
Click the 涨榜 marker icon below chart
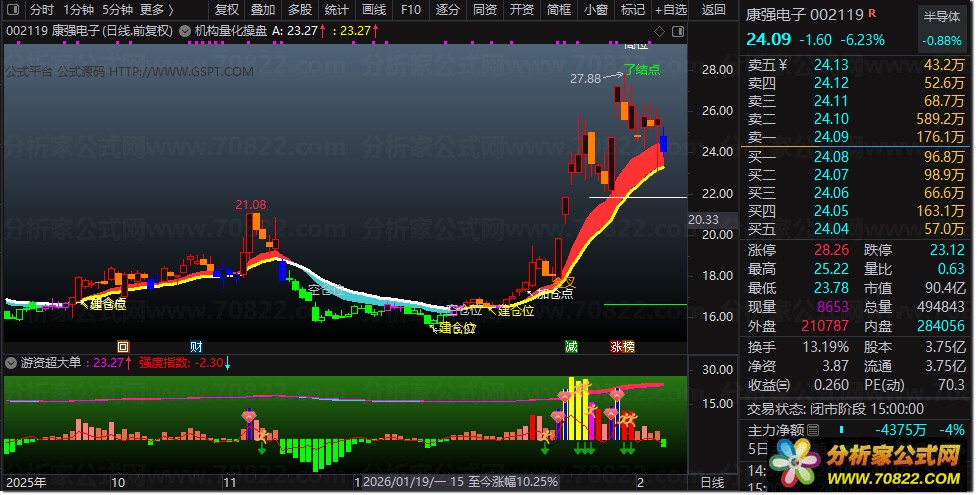tap(622, 347)
